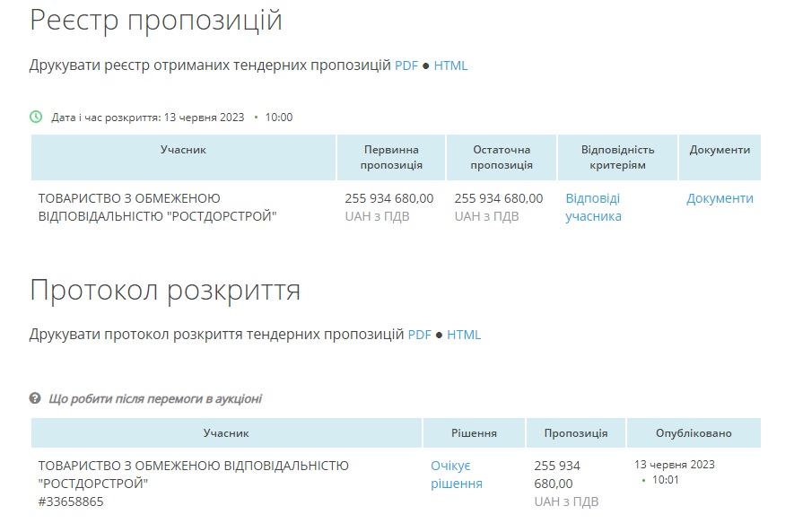Click the 'Реєстр пропозицій' heading
The width and height of the screenshot is (794, 532).
(156, 21)
